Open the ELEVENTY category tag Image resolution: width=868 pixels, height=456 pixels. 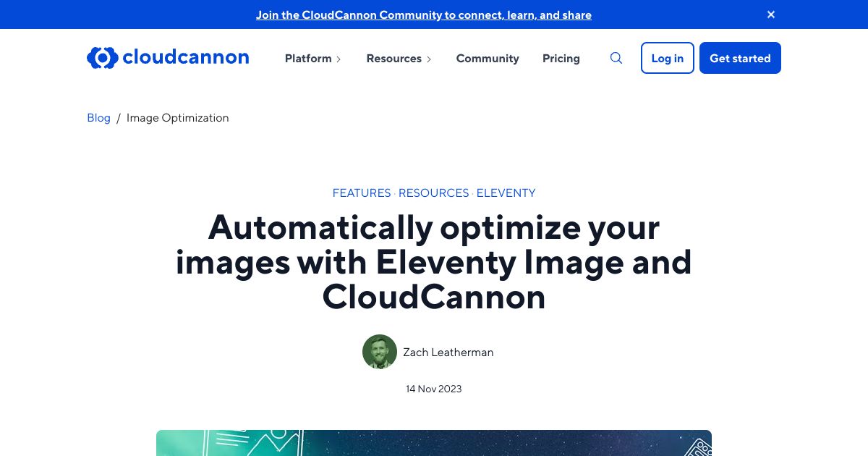pyautogui.click(x=506, y=193)
